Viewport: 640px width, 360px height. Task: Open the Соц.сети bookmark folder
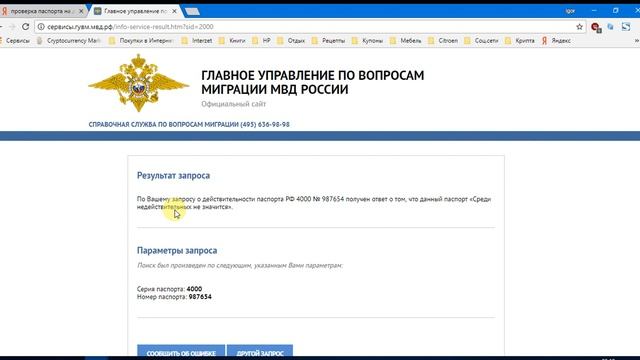pos(481,40)
